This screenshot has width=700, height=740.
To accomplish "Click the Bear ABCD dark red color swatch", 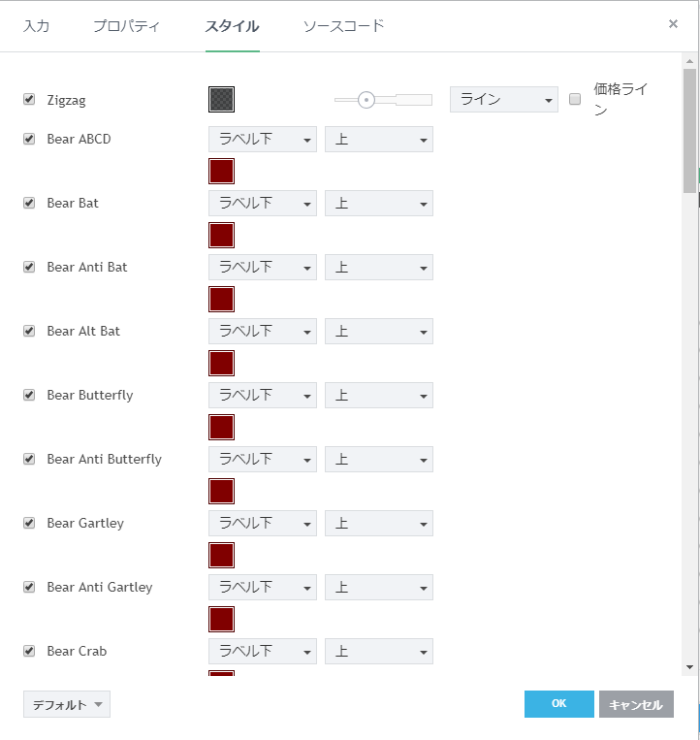I will tap(221, 172).
